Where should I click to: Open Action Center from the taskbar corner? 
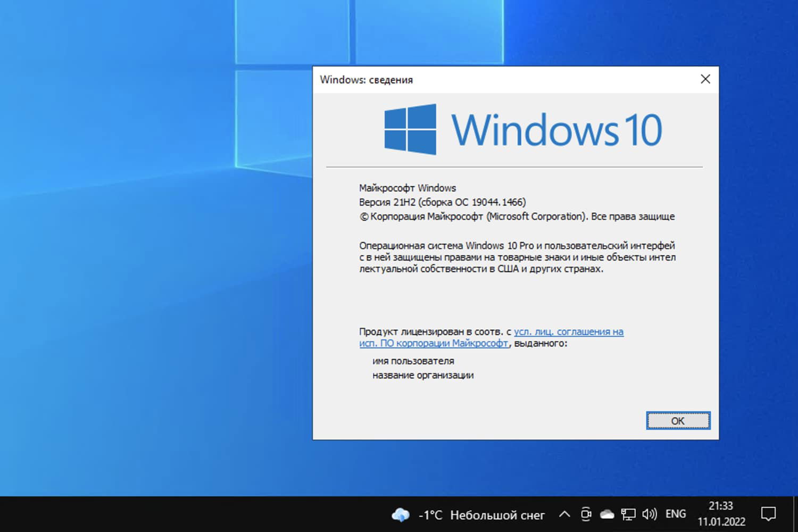pyautogui.click(x=770, y=513)
